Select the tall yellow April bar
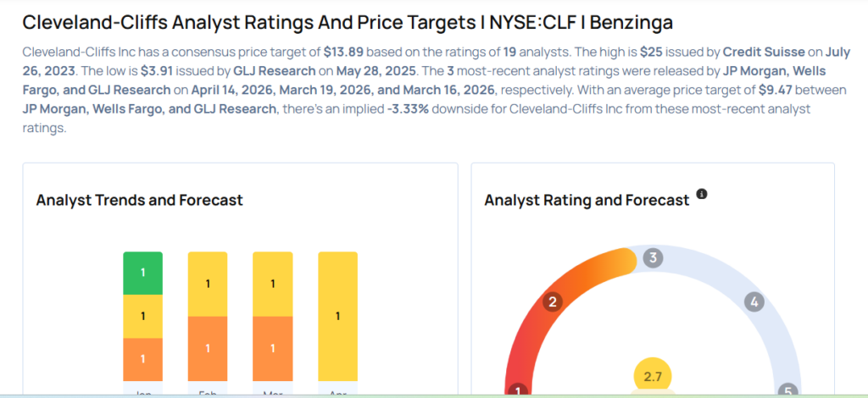This screenshot has width=868, height=398. pos(337,317)
